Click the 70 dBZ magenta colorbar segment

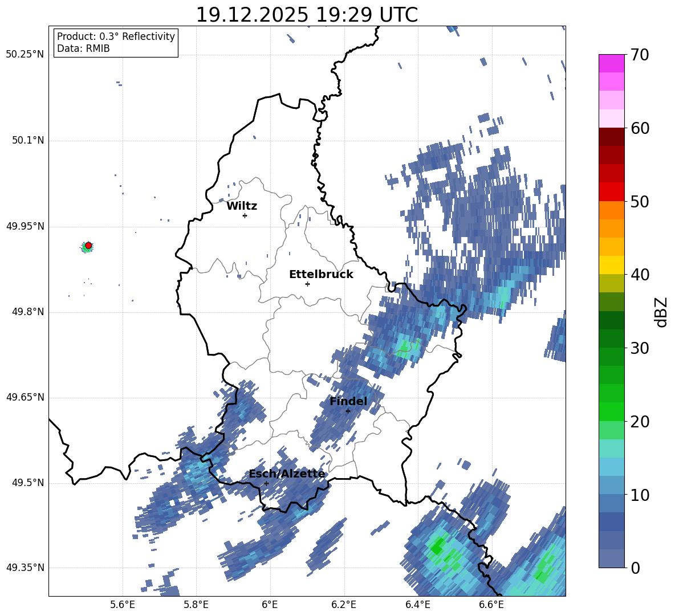tap(611, 63)
